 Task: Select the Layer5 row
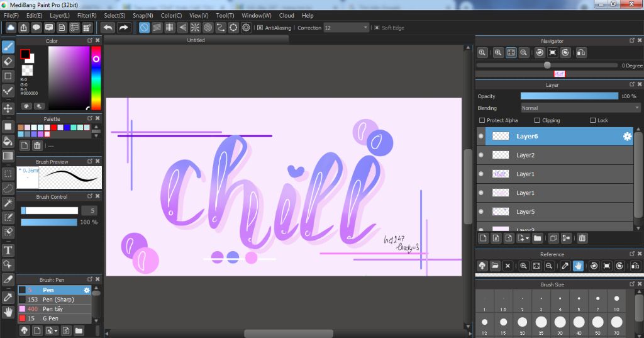click(x=555, y=211)
